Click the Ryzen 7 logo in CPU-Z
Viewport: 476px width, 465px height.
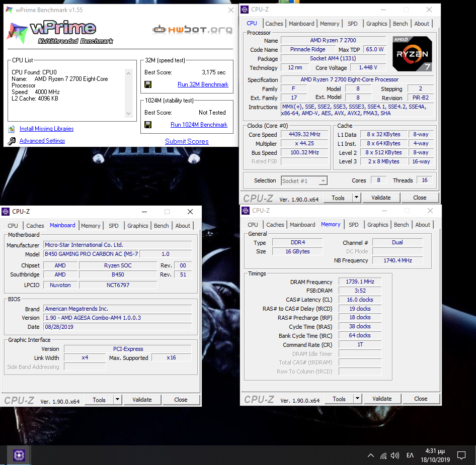pos(412,54)
